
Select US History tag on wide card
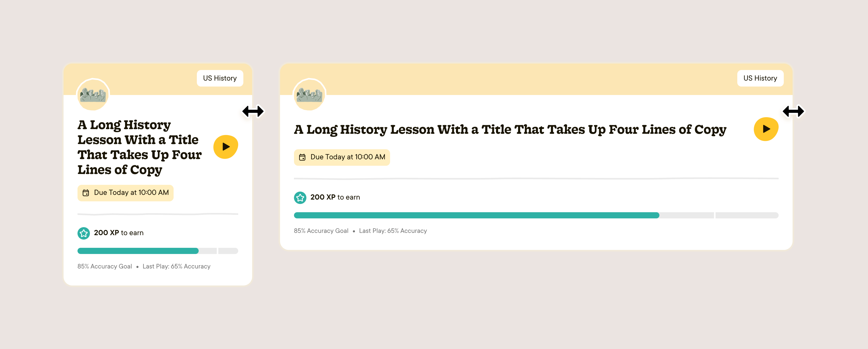760,78
